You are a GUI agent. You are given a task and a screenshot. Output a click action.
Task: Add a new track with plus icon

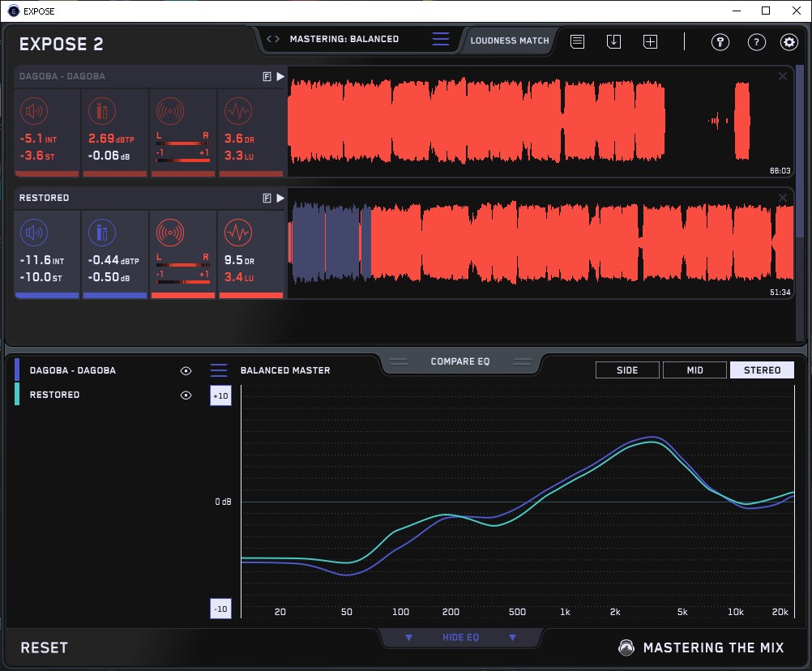click(x=651, y=41)
